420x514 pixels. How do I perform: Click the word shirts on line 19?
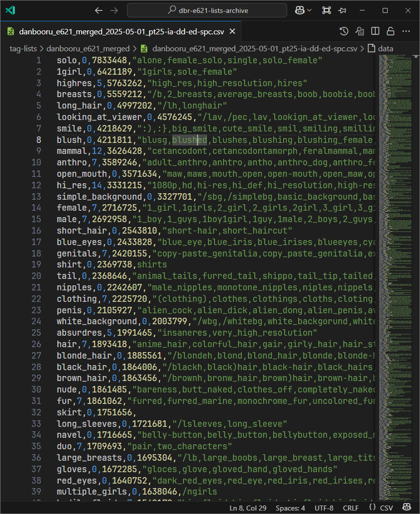pos(152,264)
